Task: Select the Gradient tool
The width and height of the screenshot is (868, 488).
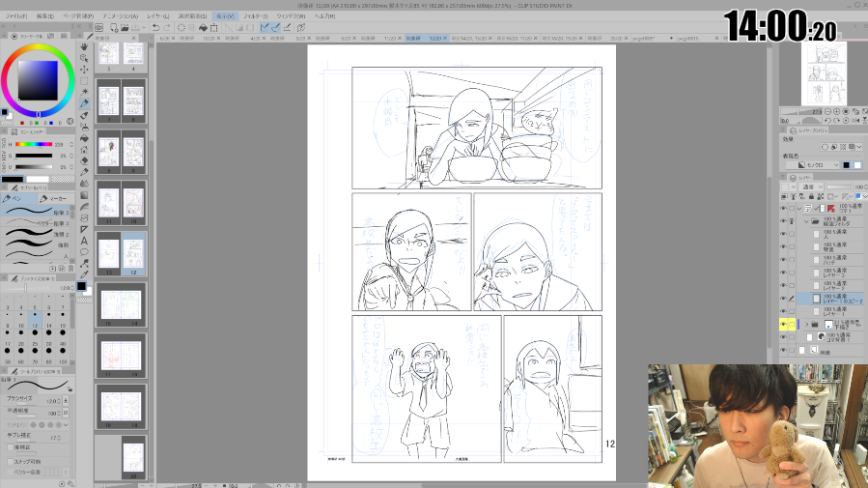Action: tap(84, 195)
